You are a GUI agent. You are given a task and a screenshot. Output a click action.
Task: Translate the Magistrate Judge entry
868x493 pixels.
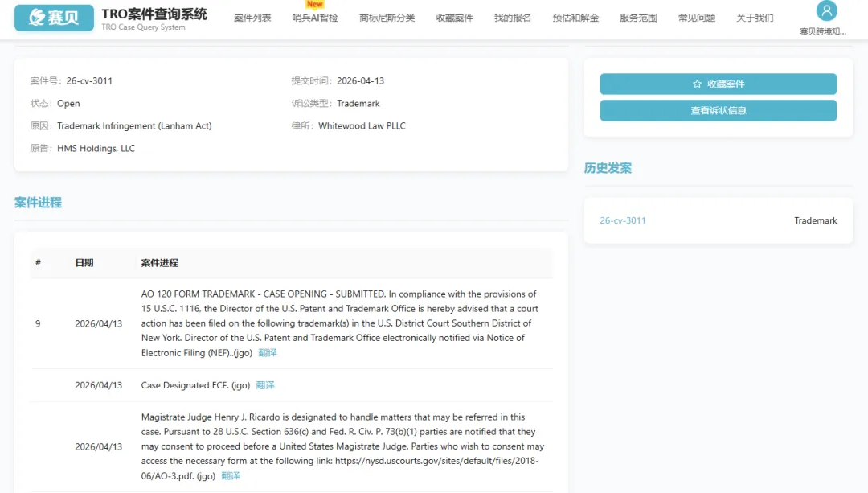231,476
